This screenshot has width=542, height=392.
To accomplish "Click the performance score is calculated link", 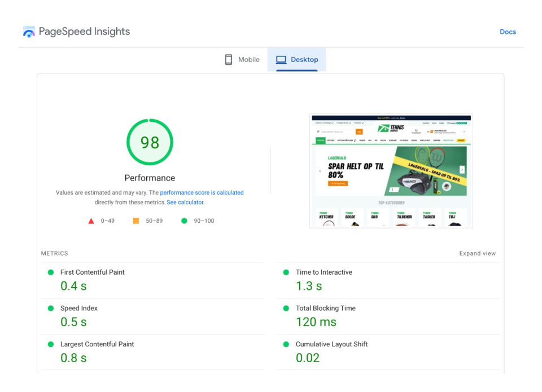I will [x=202, y=192].
